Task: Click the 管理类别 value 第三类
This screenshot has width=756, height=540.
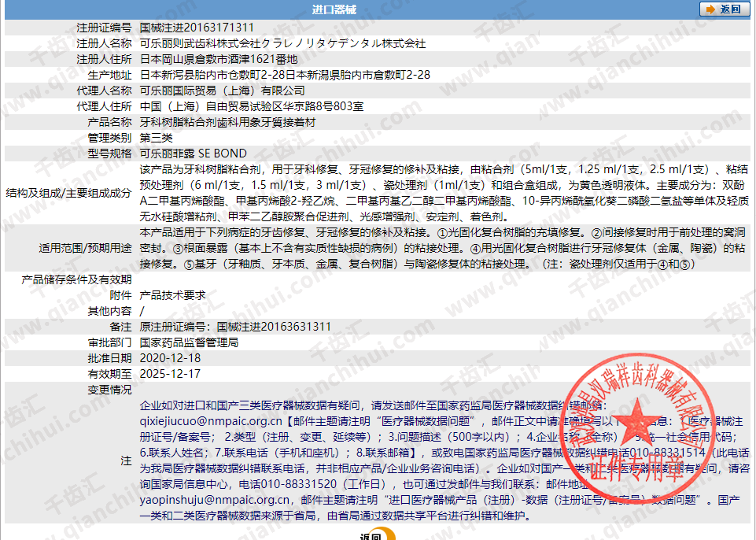Action: click(156, 138)
